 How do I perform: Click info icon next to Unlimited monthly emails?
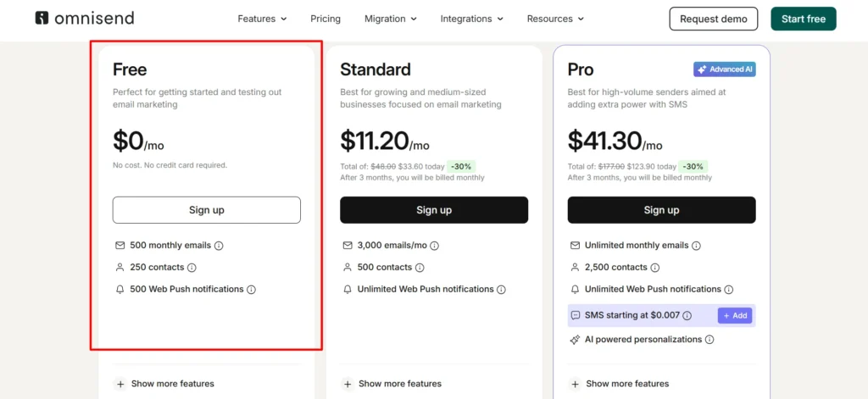[697, 246]
